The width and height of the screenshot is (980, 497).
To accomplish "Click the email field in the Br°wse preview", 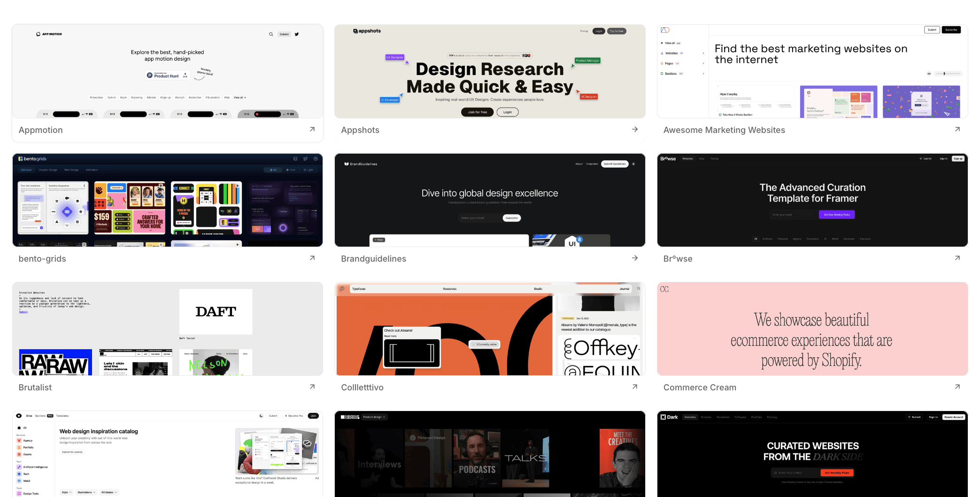I will 795,215.
